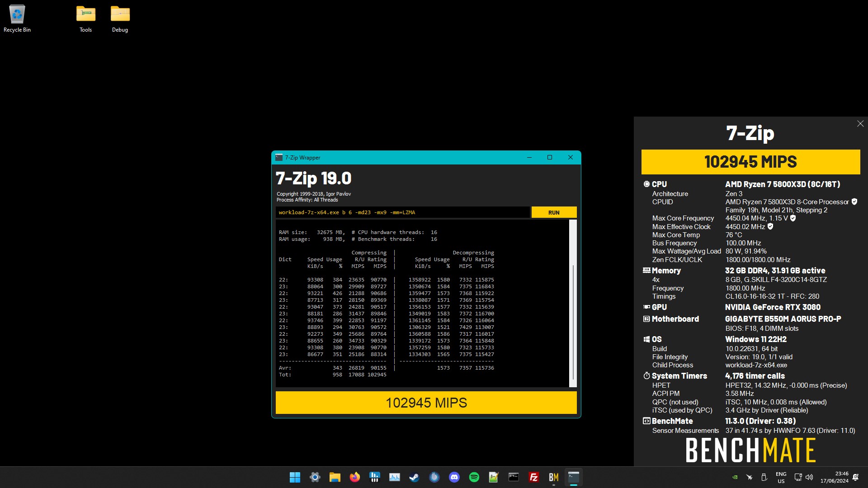Click '32 GB DDR4, 31.91 GB active' text

(x=775, y=270)
